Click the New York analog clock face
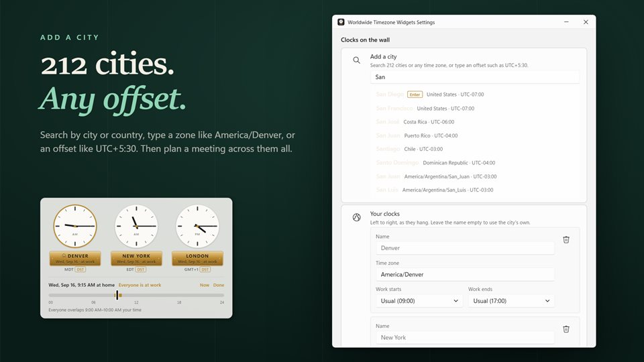This screenshot has height=362, width=644. pyautogui.click(x=136, y=226)
